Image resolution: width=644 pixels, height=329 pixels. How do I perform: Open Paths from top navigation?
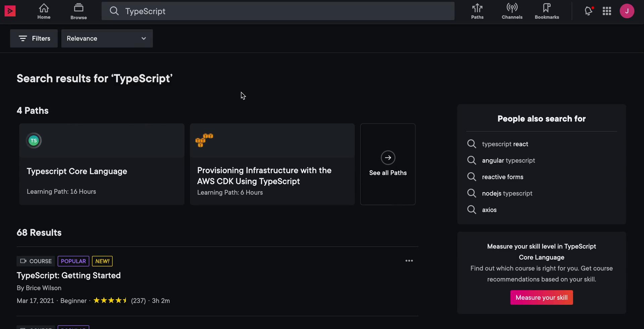(477, 11)
